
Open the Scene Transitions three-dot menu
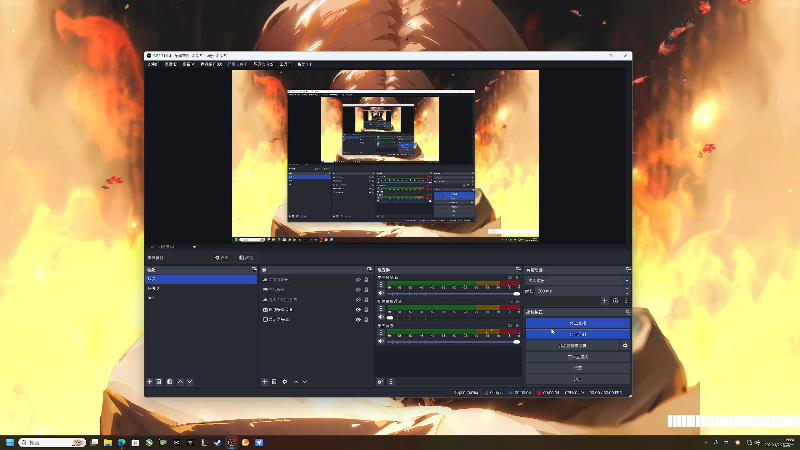point(626,301)
